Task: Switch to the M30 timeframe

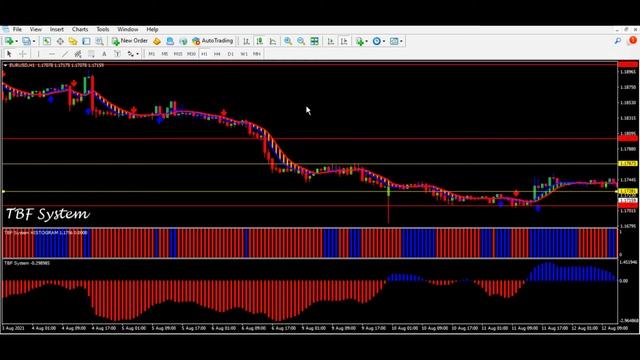Action: click(191, 54)
